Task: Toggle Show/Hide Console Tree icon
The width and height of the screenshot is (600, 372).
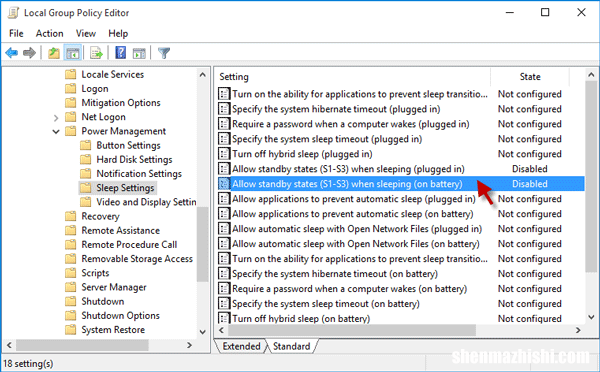Action: coord(73,53)
